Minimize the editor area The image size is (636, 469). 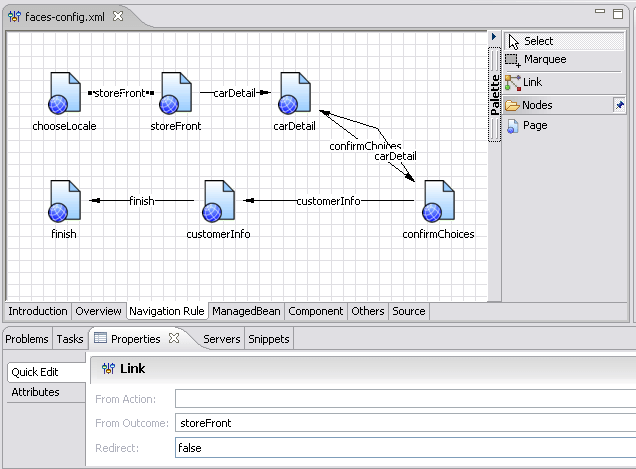[600, 12]
